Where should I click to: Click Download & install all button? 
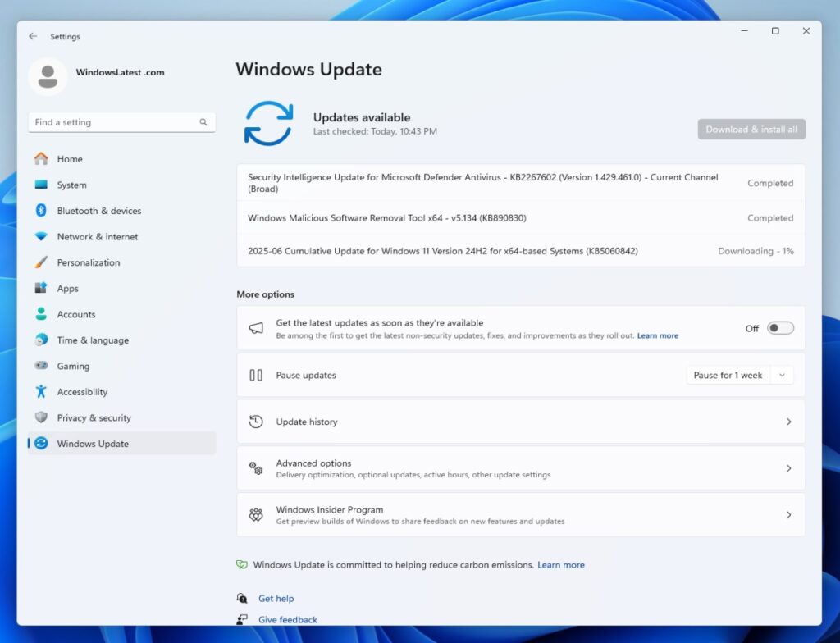(751, 129)
